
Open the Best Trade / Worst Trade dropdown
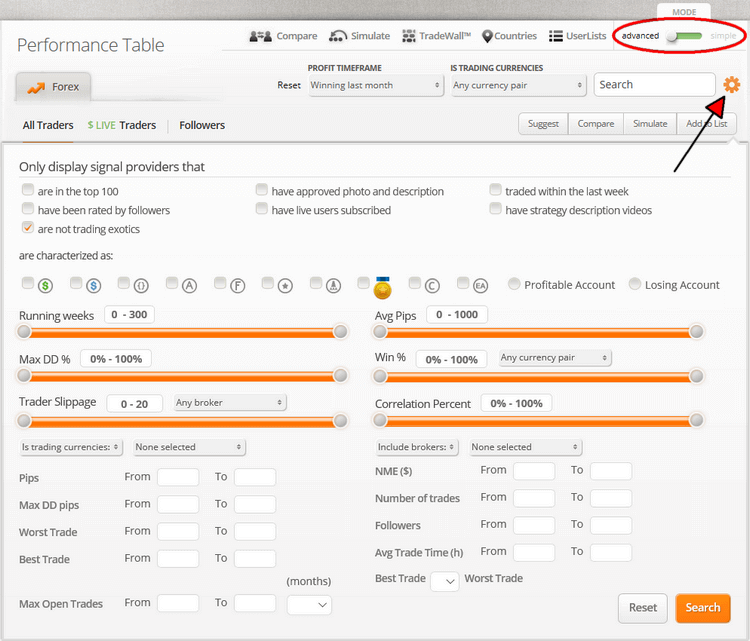click(444, 581)
